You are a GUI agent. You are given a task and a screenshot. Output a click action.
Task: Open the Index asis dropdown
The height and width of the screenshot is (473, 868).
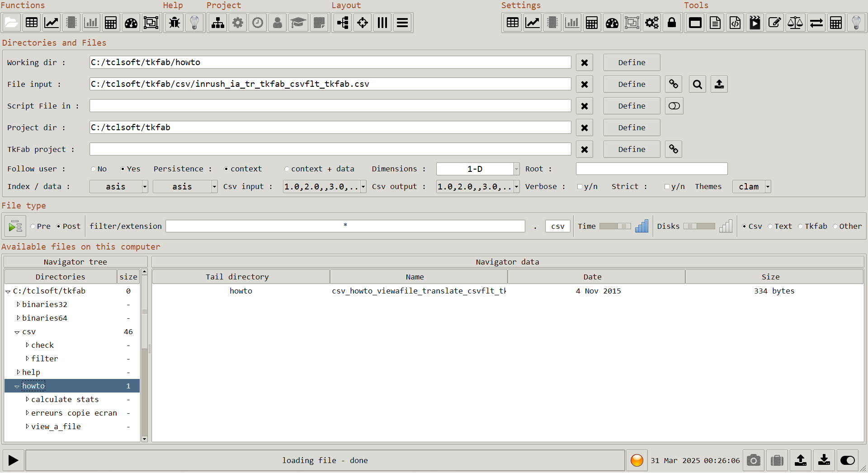point(145,187)
